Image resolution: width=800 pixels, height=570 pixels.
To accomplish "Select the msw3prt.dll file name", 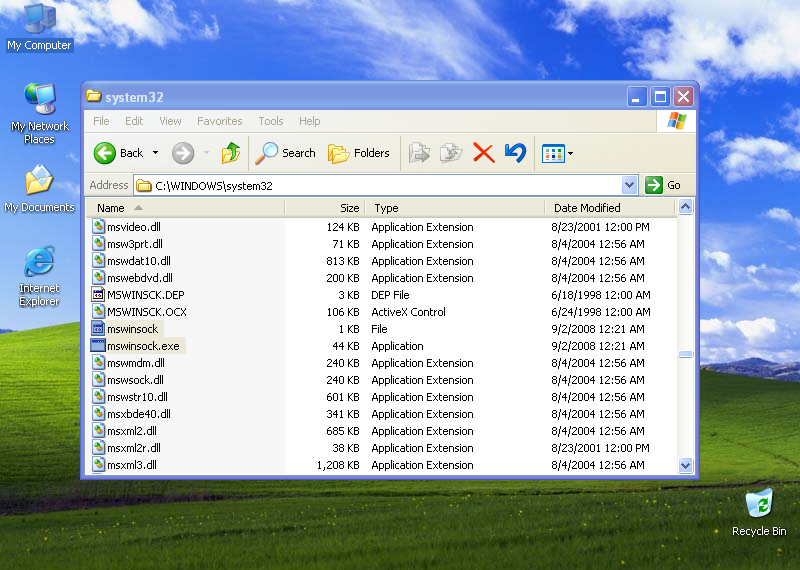I will coord(135,244).
